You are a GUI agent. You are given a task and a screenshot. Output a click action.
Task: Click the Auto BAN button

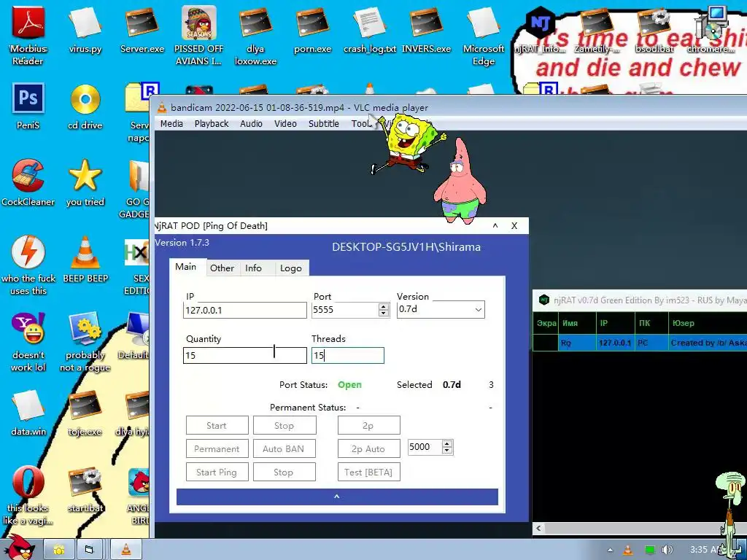pyautogui.click(x=285, y=448)
